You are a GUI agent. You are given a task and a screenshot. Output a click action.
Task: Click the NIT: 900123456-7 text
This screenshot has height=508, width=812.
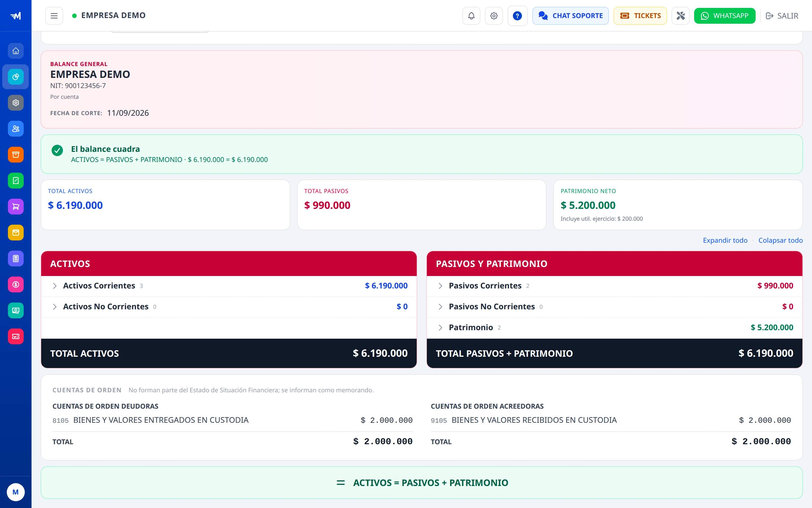point(78,86)
